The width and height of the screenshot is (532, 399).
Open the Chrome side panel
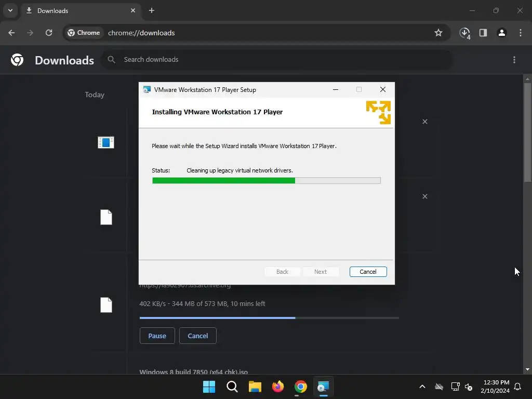click(483, 33)
